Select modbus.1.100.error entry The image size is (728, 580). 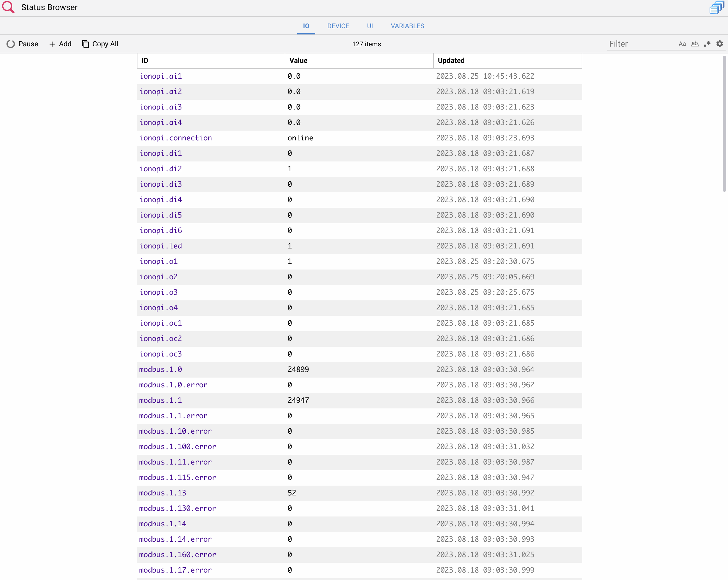pos(178,447)
